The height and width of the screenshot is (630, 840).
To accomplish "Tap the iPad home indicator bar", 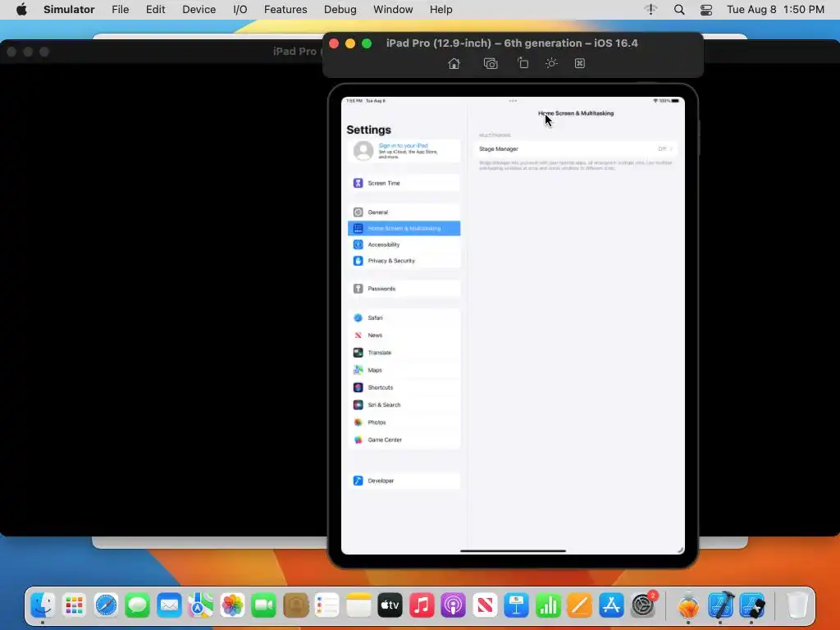I will 513,550.
